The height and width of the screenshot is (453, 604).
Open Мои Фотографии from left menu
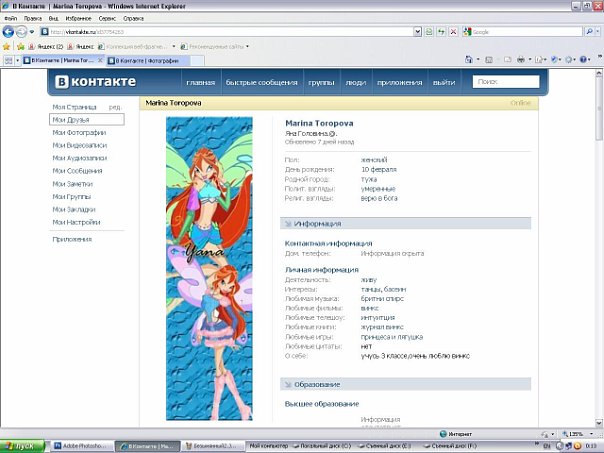point(79,132)
